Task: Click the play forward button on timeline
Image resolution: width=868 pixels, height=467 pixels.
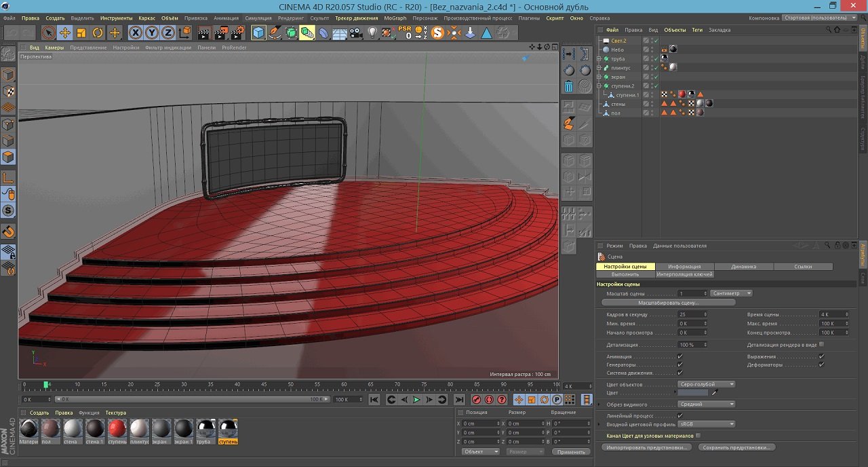Action: (x=417, y=400)
